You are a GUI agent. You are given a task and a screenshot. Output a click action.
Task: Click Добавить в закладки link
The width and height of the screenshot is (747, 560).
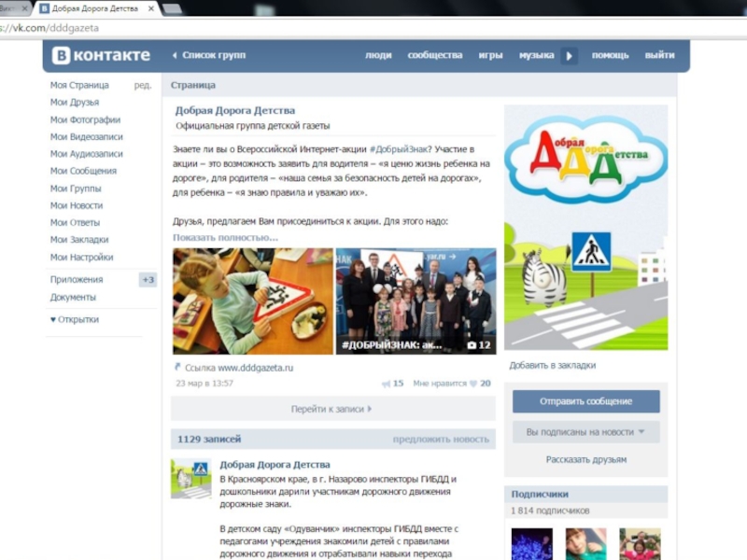pos(552,366)
